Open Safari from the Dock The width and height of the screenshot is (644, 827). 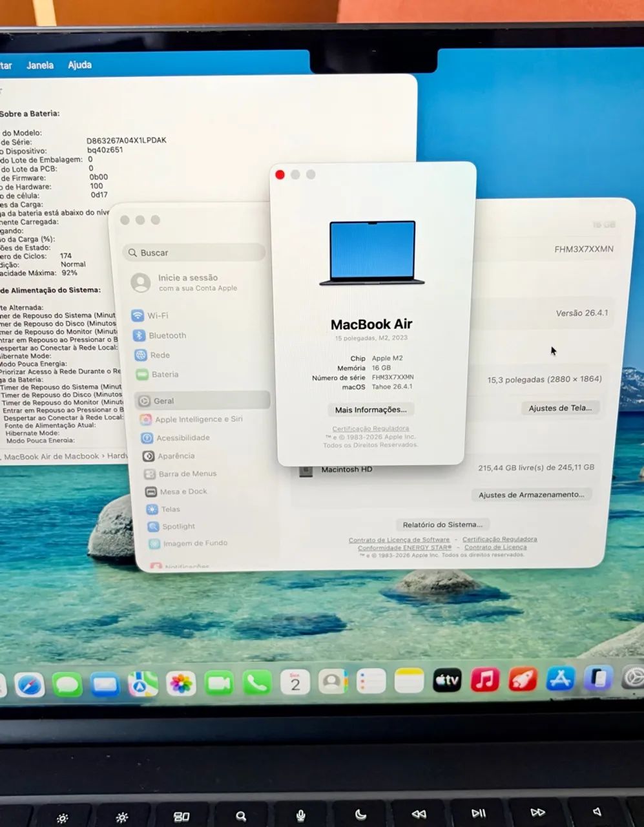(x=30, y=684)
